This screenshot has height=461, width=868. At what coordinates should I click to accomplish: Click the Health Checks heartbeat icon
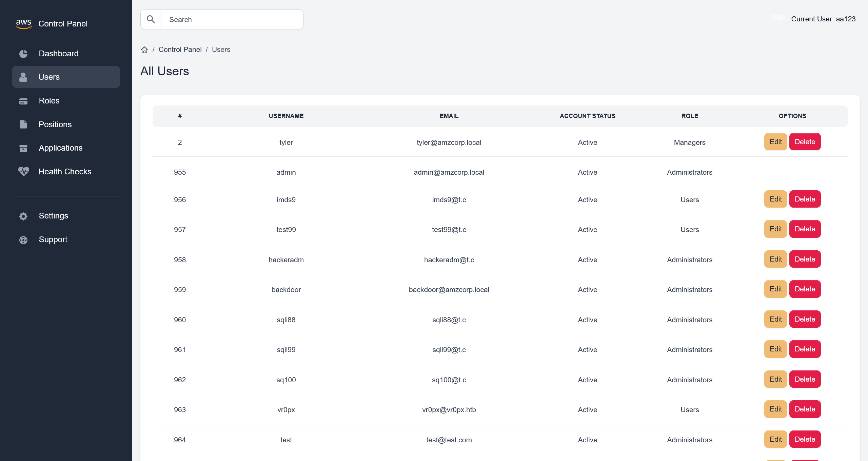23,172
